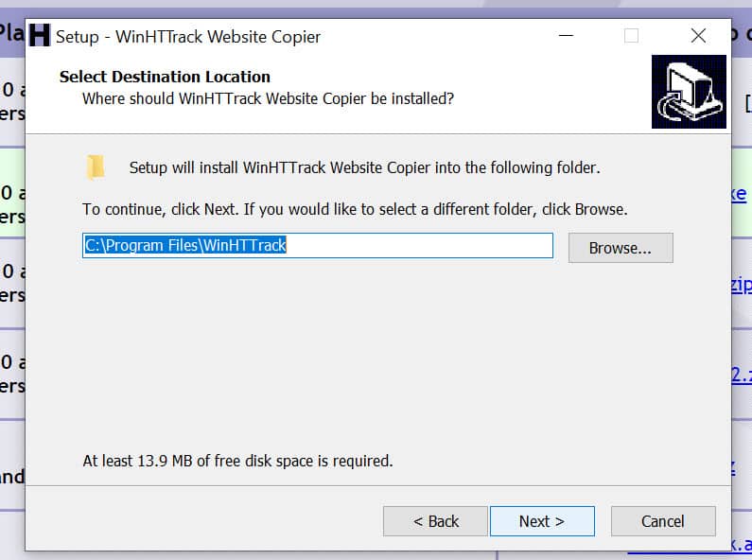The height and width of the screenshot is (560, 752).
Task: Click the 'Where should WinHTTrack...be installed?' subtitle
Action: point(268,97)
